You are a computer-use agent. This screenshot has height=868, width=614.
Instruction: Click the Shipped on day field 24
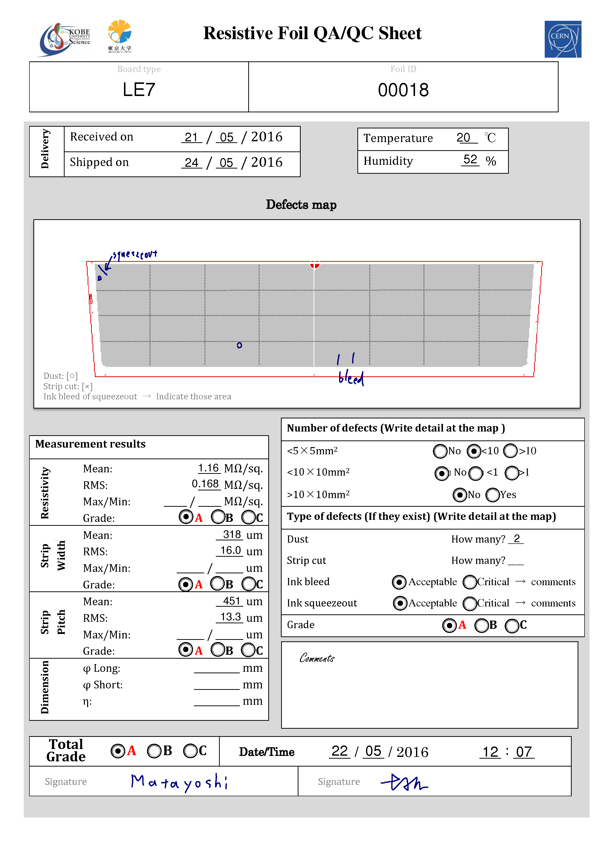[192, 163]
